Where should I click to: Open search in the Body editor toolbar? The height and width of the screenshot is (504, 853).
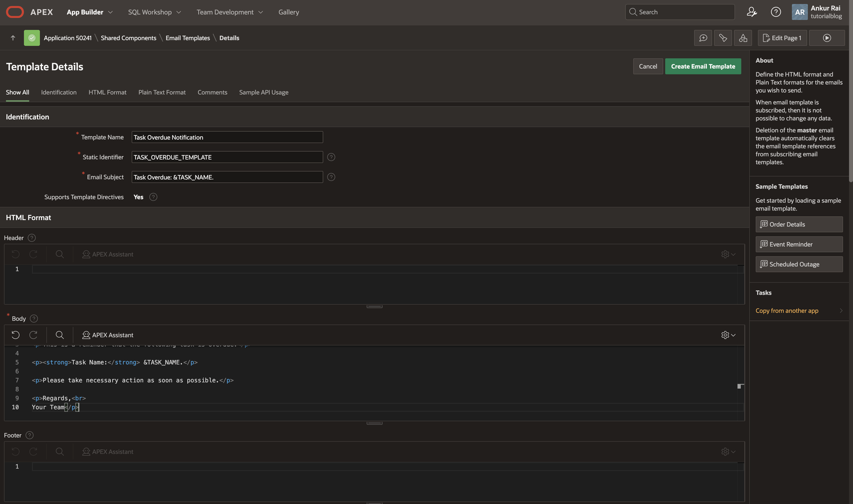pos(60,335)
